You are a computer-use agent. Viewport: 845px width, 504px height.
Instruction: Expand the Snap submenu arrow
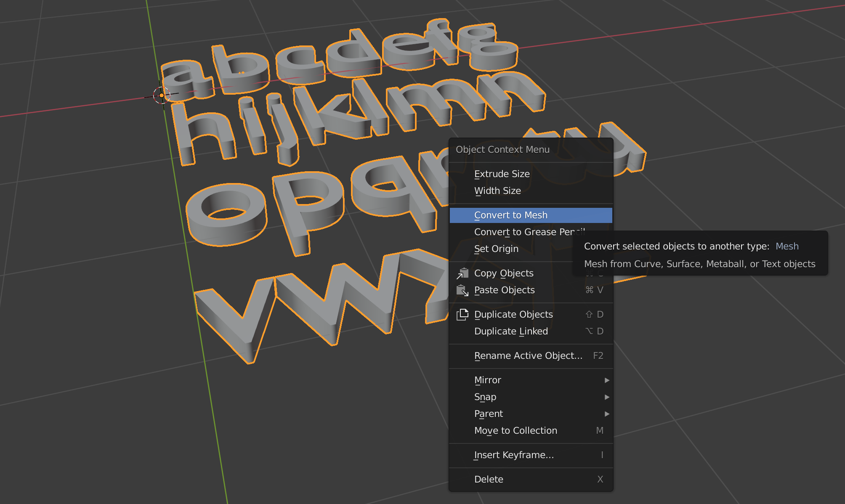606,397
